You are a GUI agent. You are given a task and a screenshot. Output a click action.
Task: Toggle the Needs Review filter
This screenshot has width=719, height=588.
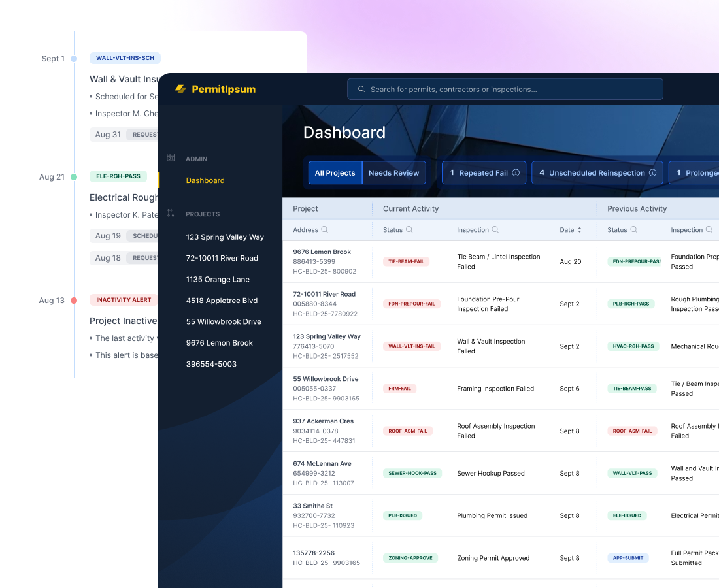click(393, 172)
